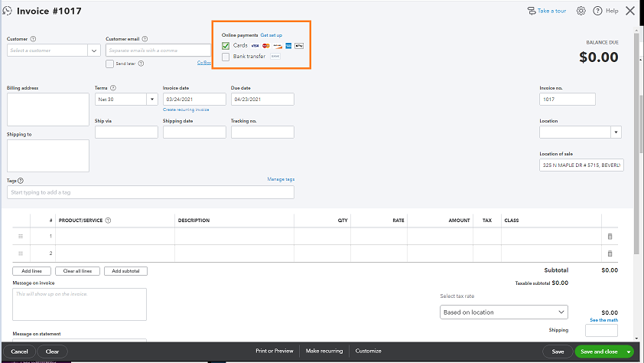Click Make recurring in footer
Screen dimensions: 644x363
point(324,351)
